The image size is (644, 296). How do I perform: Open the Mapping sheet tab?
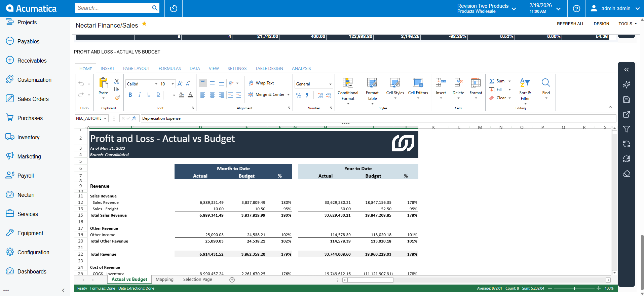164,280
